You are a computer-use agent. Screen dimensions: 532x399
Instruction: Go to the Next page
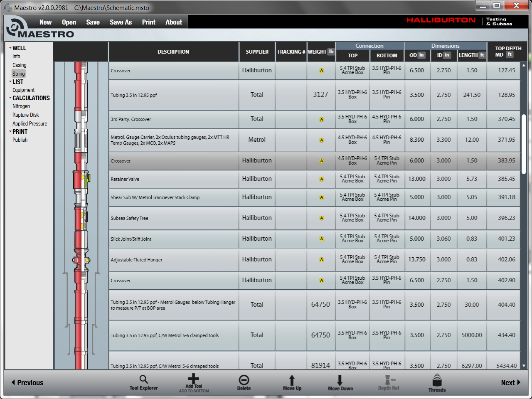point(510,383)
